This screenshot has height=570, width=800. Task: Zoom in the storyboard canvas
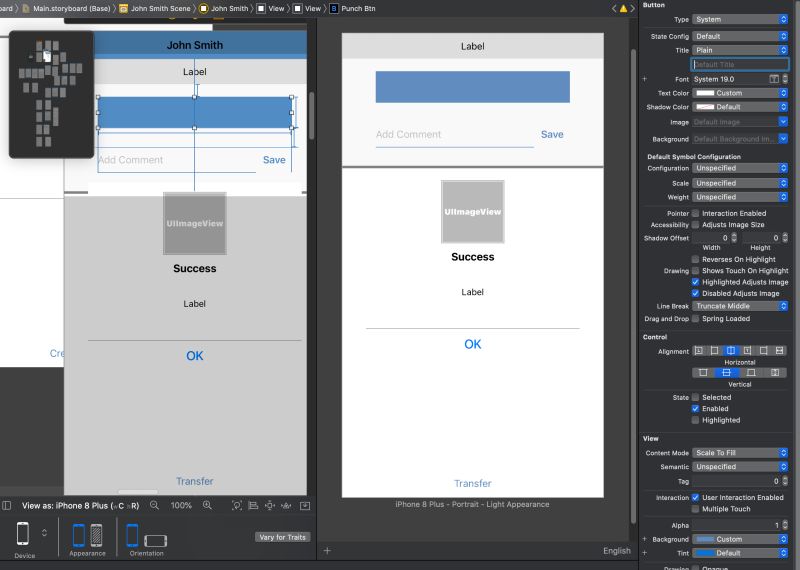207,505
